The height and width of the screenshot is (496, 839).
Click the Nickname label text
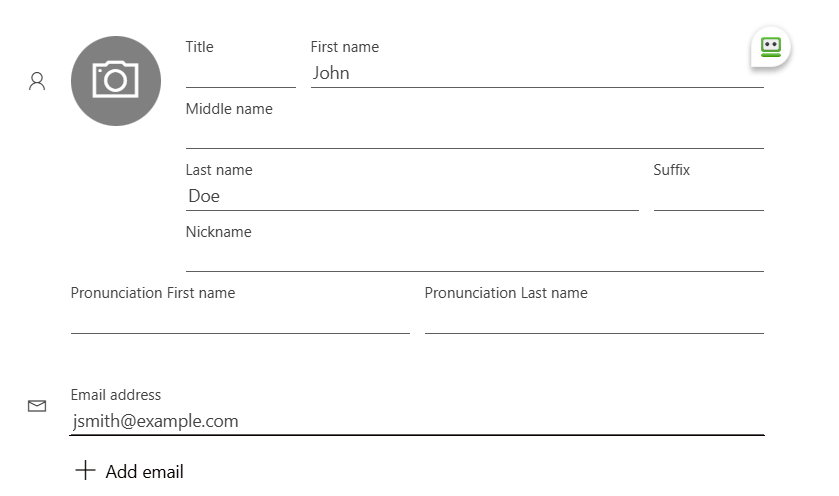point(218,232)
